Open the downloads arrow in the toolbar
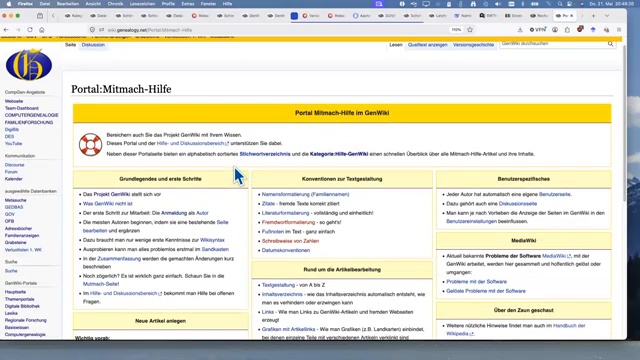This screenshot has width=640, height=360. (x=520, y=30)
